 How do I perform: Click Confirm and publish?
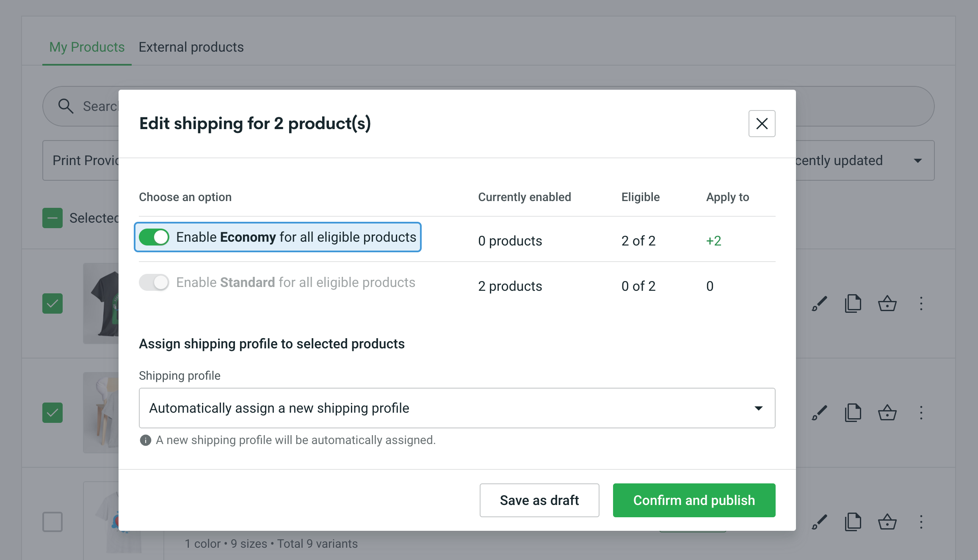click(x=693, y=500)
